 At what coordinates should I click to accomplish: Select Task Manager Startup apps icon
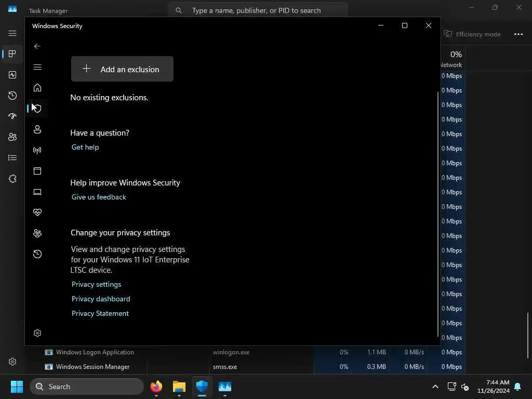12,116
